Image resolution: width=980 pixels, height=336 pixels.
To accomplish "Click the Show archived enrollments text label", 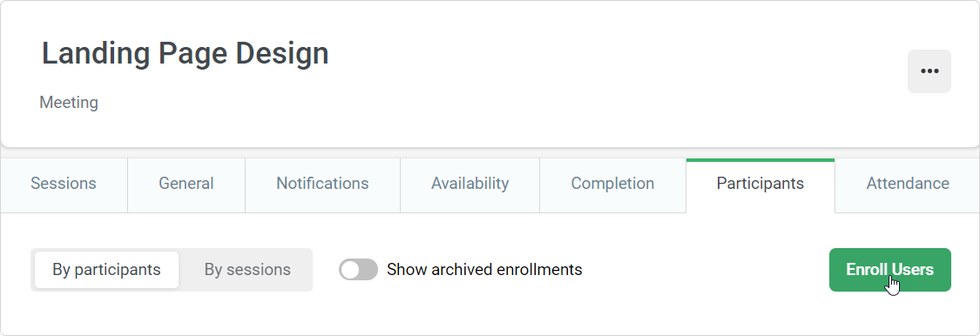I will pyautogui.click(x=484, y=270).
